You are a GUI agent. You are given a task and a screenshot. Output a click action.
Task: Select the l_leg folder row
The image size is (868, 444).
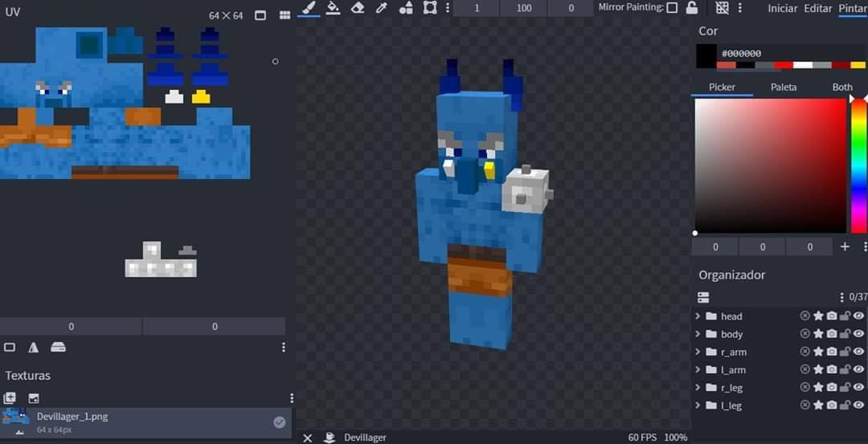tap(780, 405)
